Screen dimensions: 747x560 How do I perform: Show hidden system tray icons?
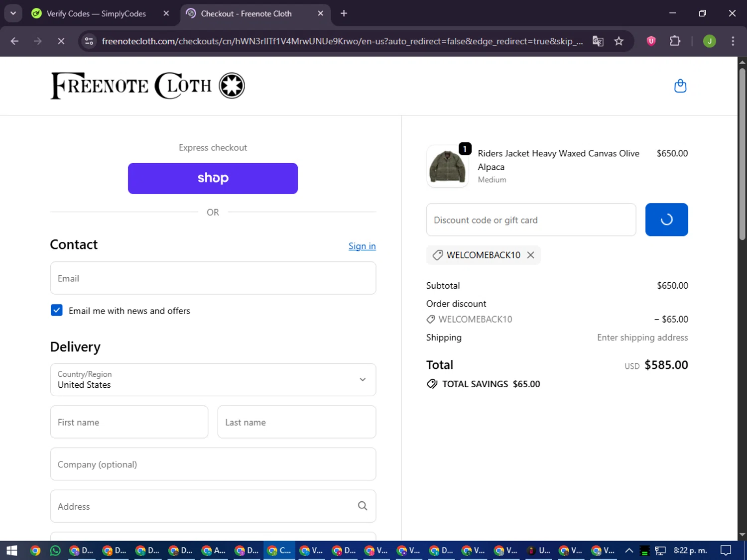pyautogui.click(x=629, y=551)
